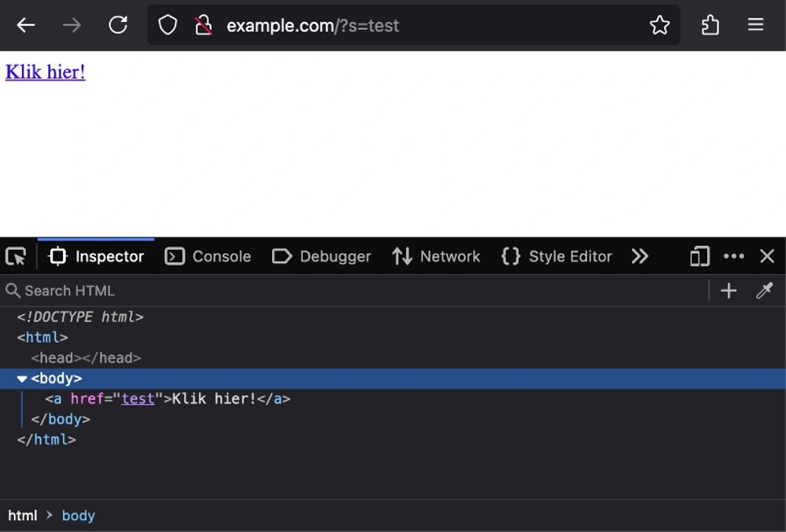The height and width of the screenshot is (532, 786).
Task: Open devtools three-dot options menu
Action: pyautogui.click(x=733, y=256)
